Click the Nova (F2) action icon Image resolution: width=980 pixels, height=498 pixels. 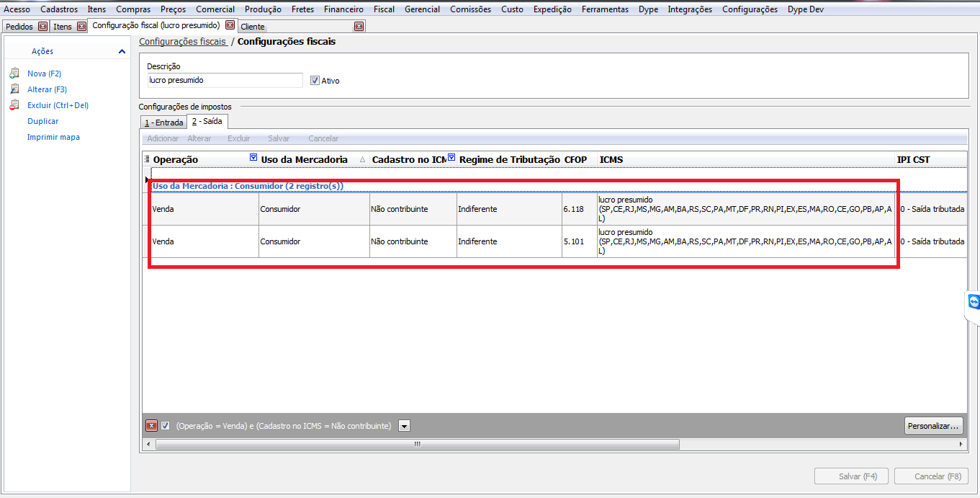point(14,74)
